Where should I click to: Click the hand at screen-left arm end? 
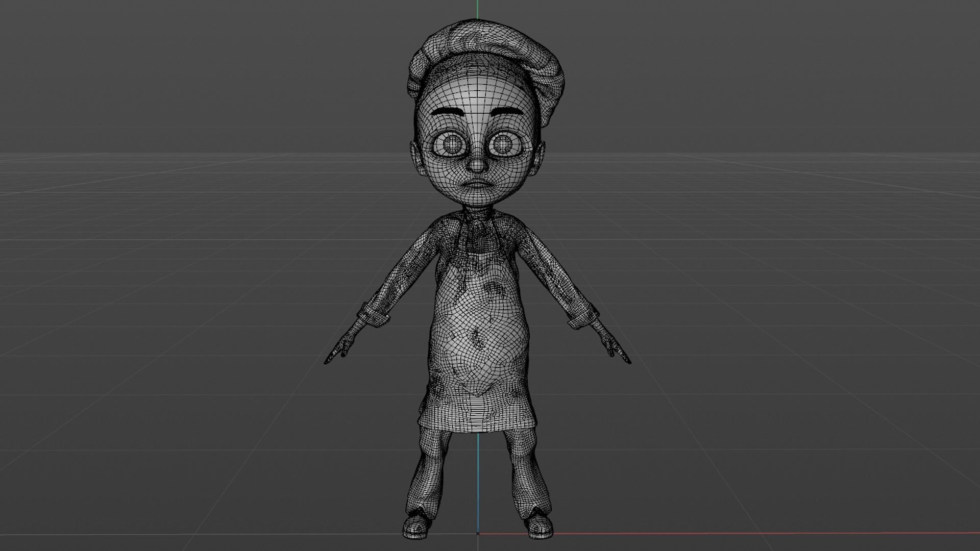[342, 346]
